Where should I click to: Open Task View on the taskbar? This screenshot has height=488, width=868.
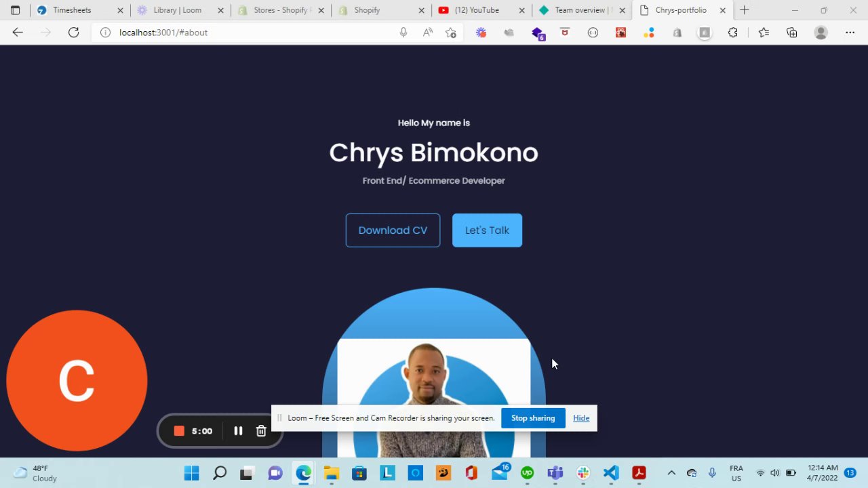247,473
